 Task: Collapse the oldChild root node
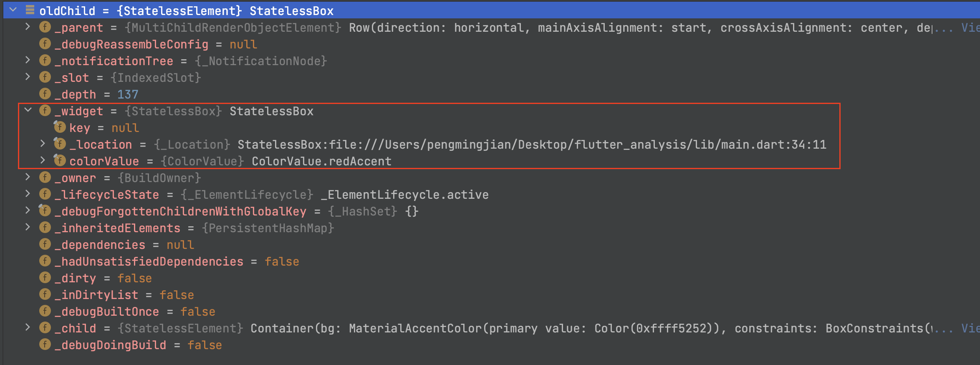(13, 10)
